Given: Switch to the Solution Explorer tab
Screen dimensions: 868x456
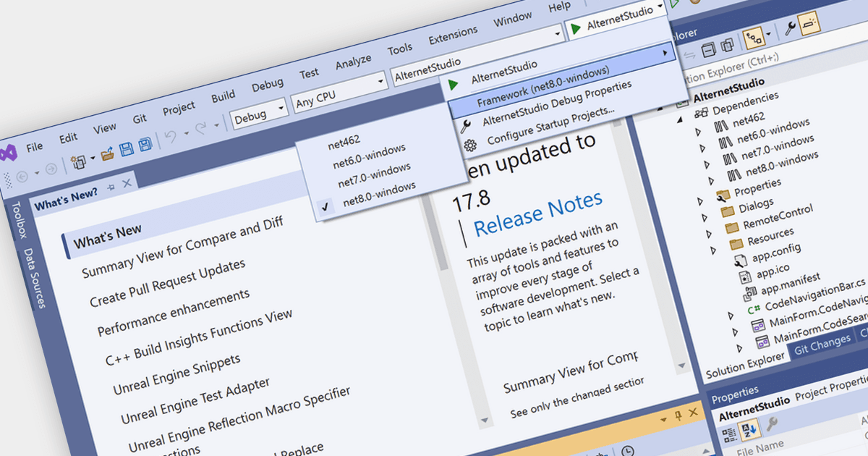Looking at the screenshot, I should [744, 365].
